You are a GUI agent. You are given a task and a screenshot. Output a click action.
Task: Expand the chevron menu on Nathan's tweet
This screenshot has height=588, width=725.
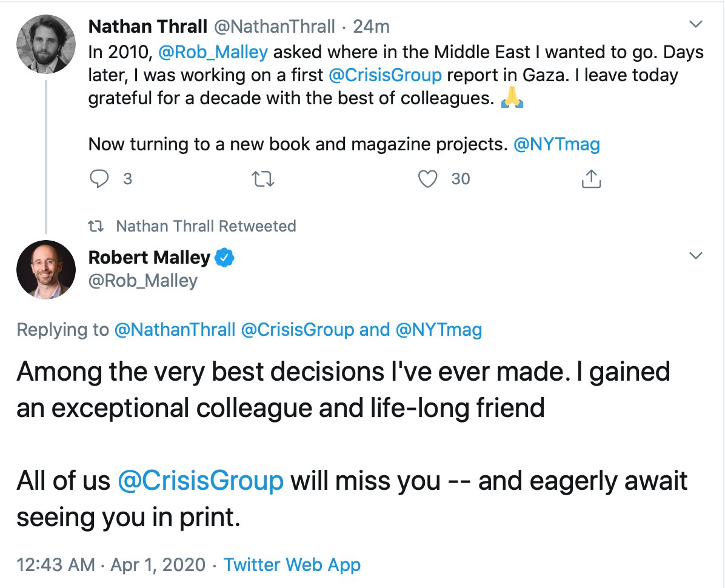(697, 25)
